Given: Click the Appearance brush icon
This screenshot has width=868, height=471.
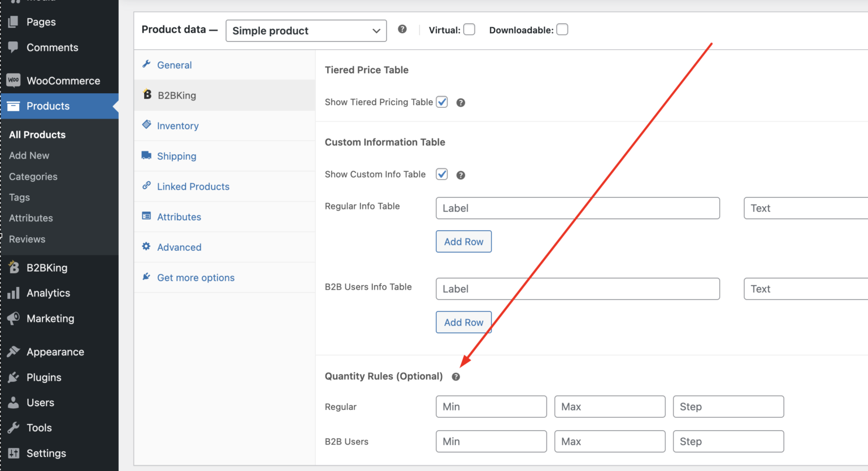Looking at the screenshot, I should click(x=14, y=351).
